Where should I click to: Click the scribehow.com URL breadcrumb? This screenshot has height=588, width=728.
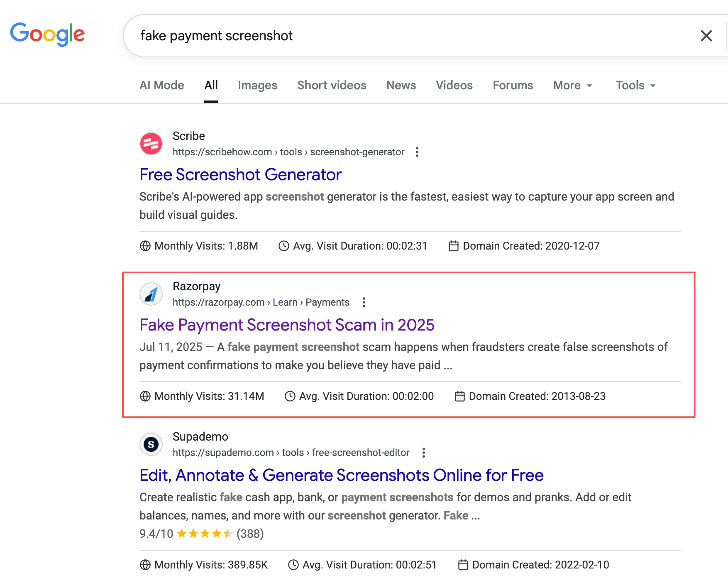(288, 152)
